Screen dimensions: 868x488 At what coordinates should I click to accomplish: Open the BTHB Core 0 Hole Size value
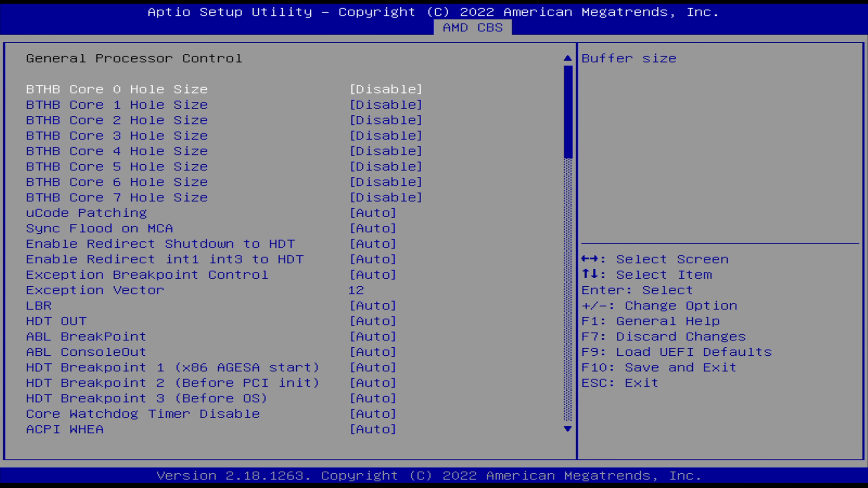[386, 89]
